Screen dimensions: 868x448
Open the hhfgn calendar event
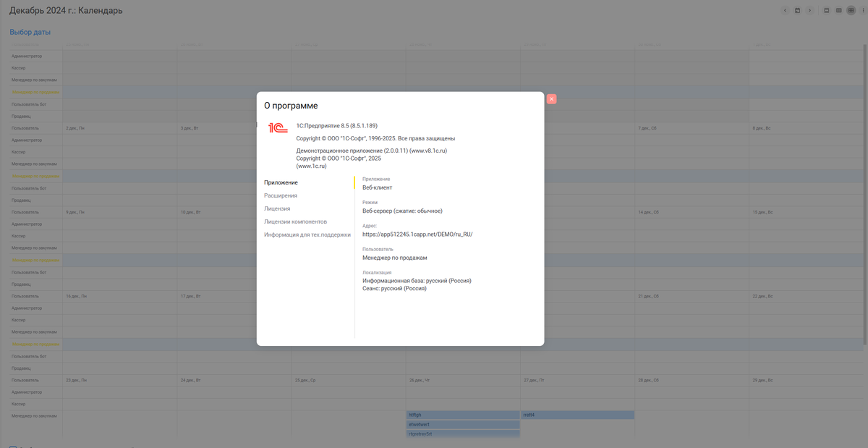point(463,415)
